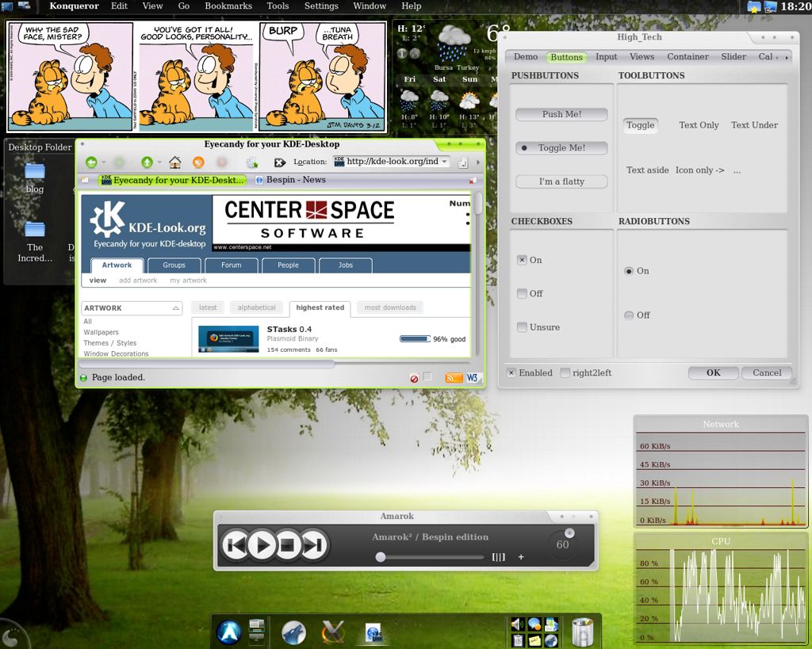
Task: Open the Settings menu
Action: pyautogui.click(x=321, y=6)
